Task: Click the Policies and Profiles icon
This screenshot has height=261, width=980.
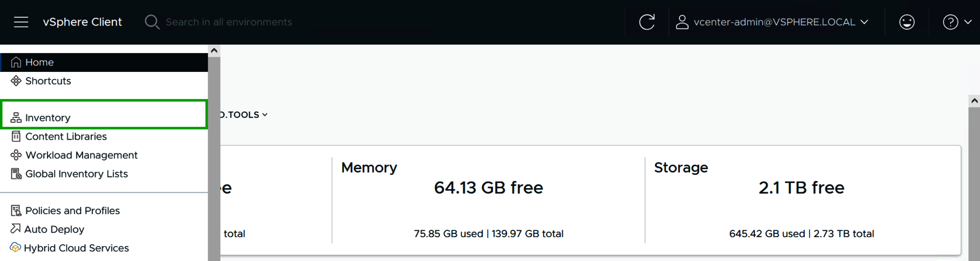Action: (16, 211)
